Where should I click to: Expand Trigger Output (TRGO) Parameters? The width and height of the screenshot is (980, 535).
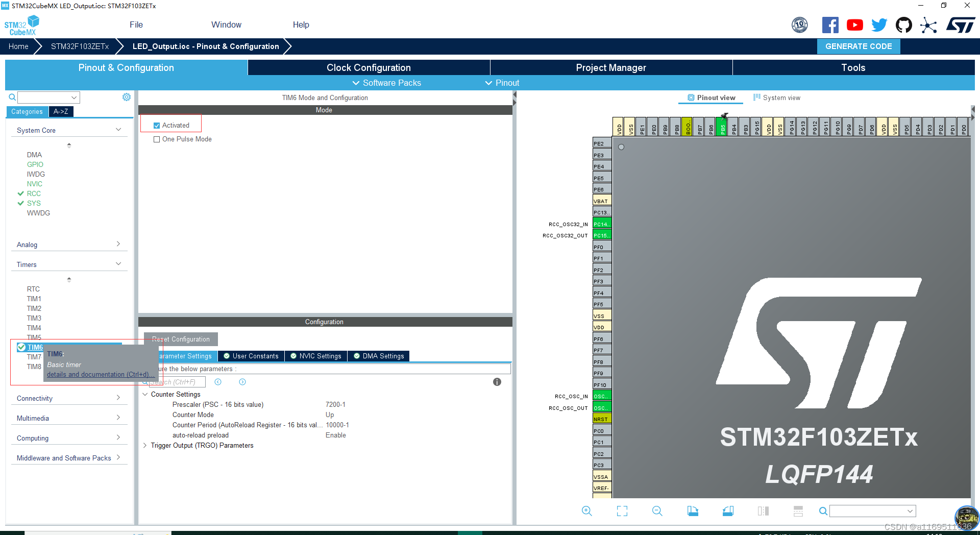pos(145,445)
